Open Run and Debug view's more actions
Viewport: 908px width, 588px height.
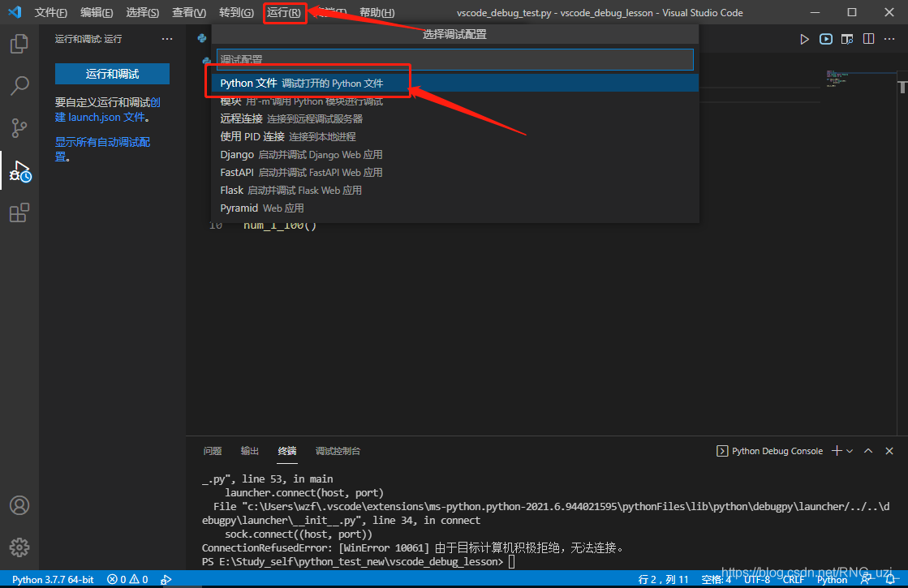tap(167, 39)
